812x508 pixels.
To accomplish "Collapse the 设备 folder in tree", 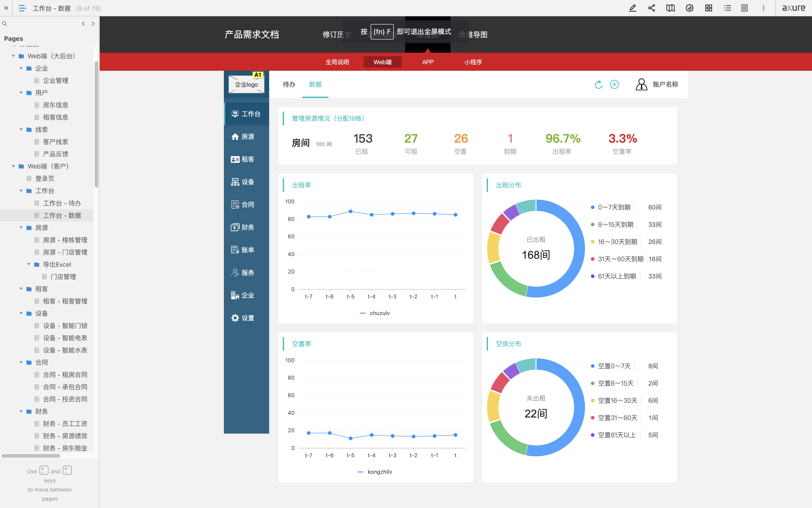I will pyautogui.click(x=21, y=313).
